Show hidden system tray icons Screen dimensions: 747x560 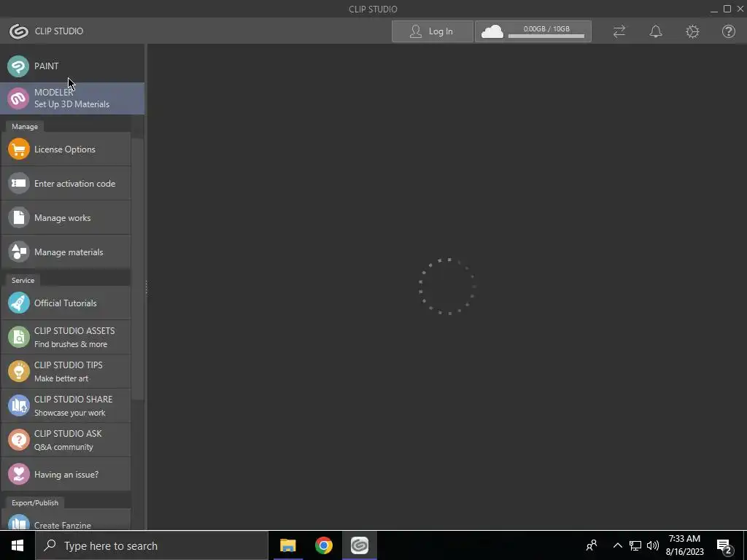click(617, 545)
